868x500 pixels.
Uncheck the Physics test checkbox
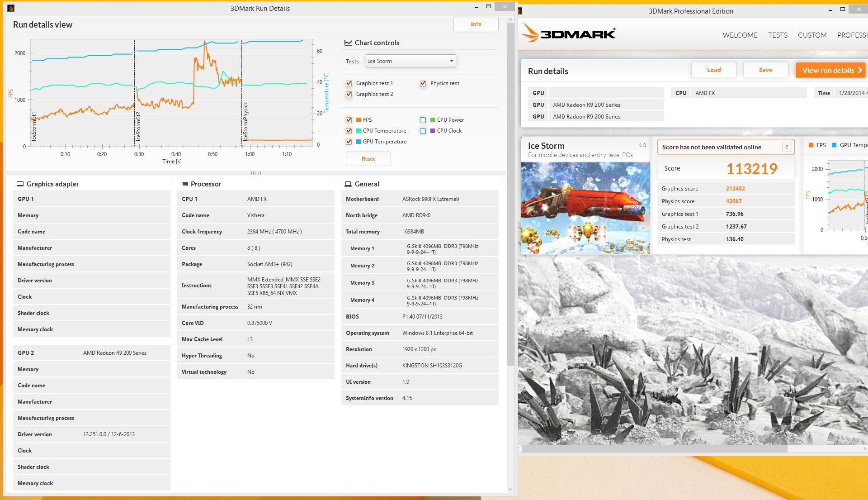pos(423,83)
